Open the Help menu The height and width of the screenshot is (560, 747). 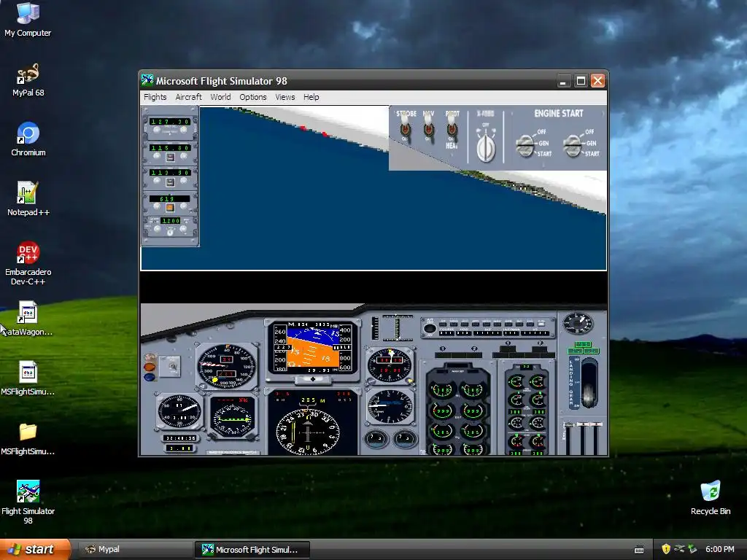[311, 97]
